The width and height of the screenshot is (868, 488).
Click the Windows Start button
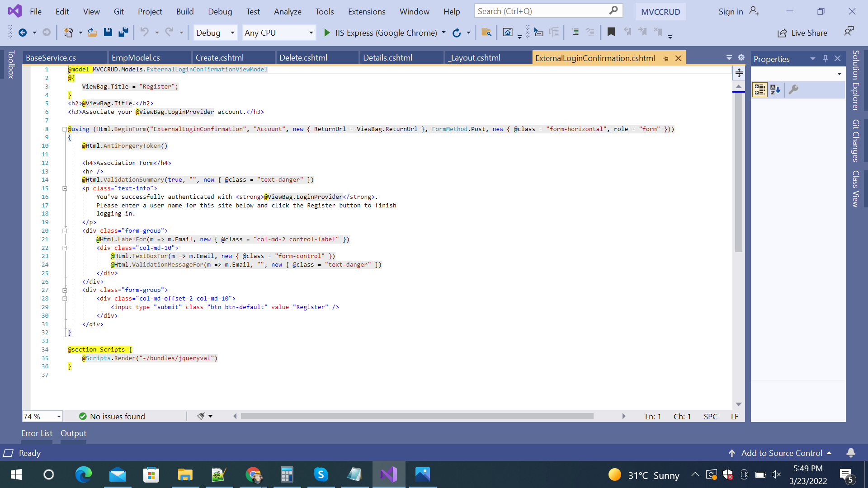click(16, 474)
